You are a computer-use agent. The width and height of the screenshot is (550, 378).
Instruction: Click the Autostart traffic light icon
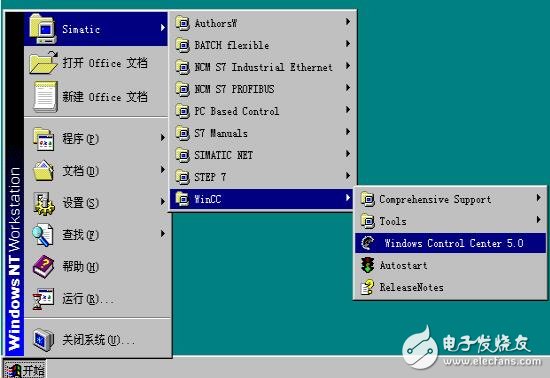pos(367,265)
